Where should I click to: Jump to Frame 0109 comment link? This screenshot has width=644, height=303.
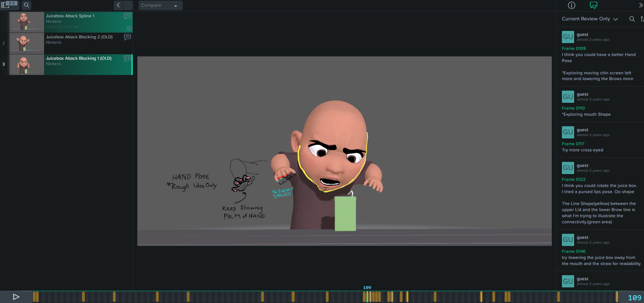pyautogui.click(x=573, y=49)
